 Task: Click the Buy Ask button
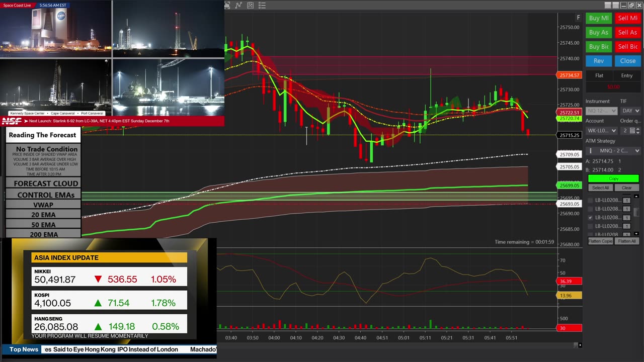point(599,32)
